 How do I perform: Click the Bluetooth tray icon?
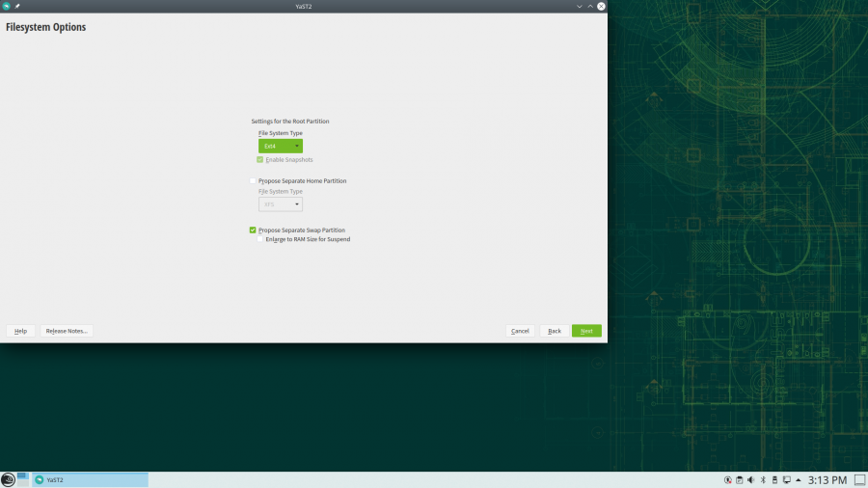click(762, 479)
